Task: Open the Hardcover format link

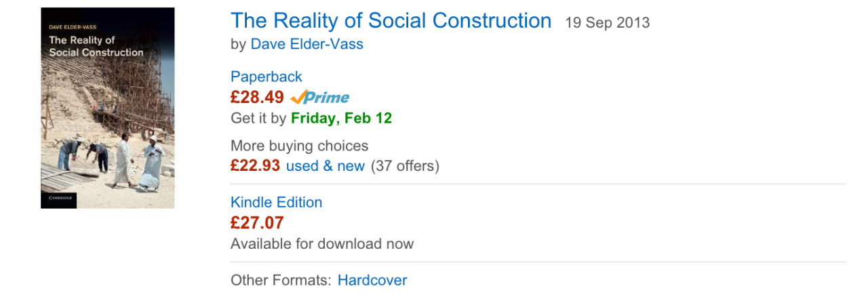Action: tap(372, 280)
